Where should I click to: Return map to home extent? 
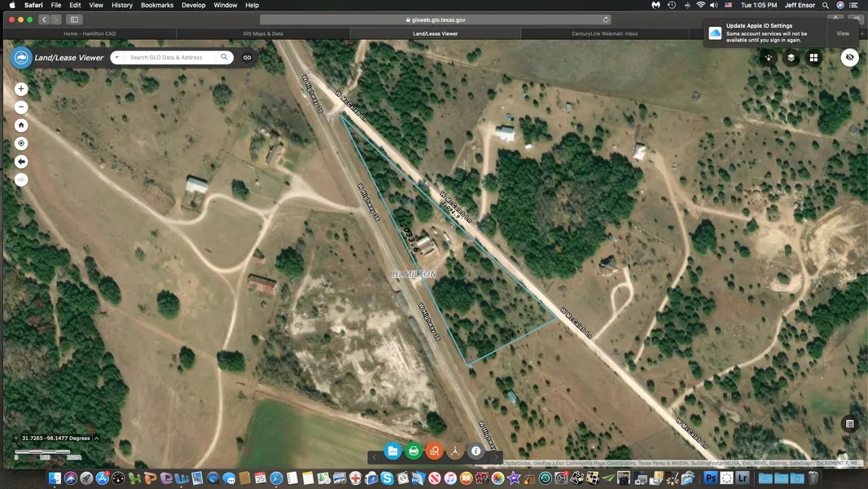pos(21,126)
